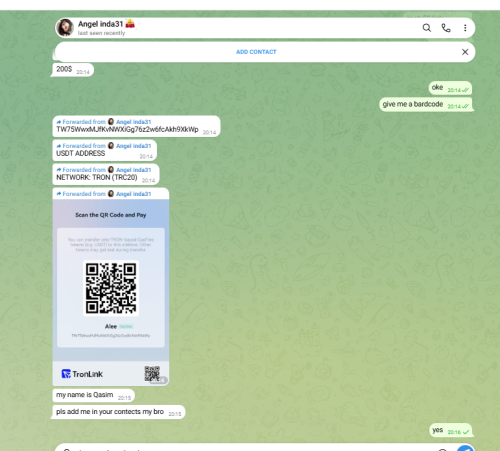Click the "Scan the QR Code and Pay" heading

[x=111, y=215]
